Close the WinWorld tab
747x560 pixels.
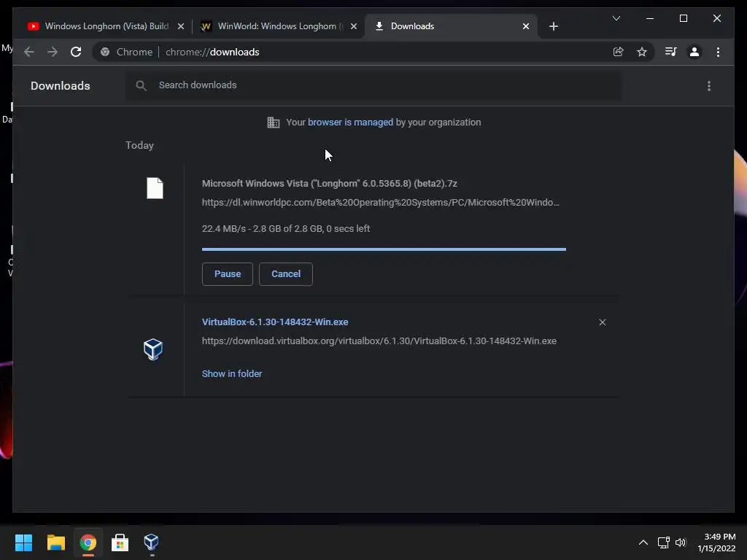tap(354, 26)
